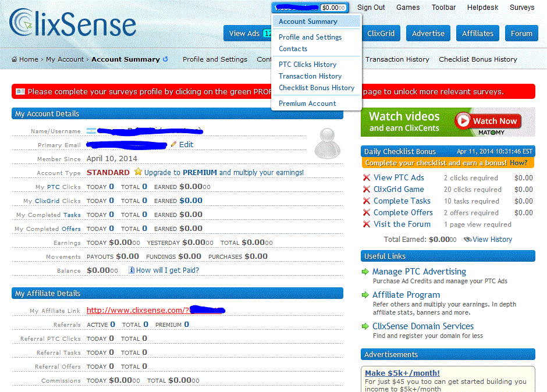The width and height of the screenshot is (547, 392).
Task: Click the red play button icon in video banner
Action: click(463, 120)
